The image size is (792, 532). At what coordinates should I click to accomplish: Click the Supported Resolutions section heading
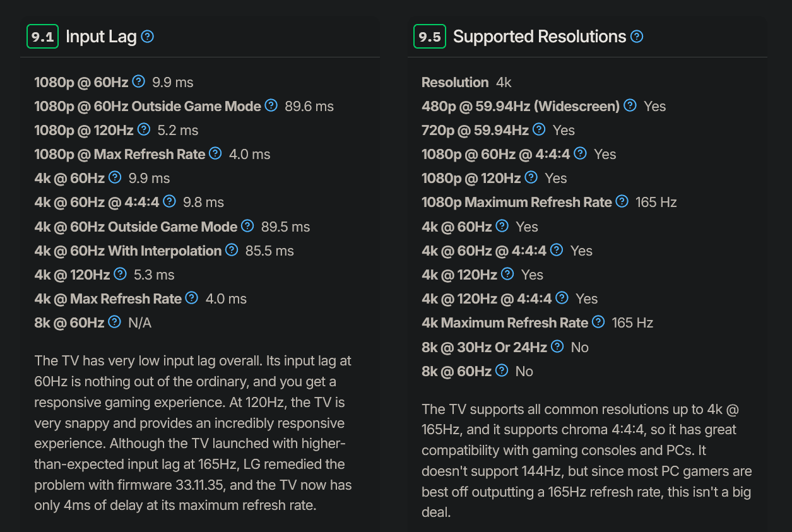click(x=540, y=37)
